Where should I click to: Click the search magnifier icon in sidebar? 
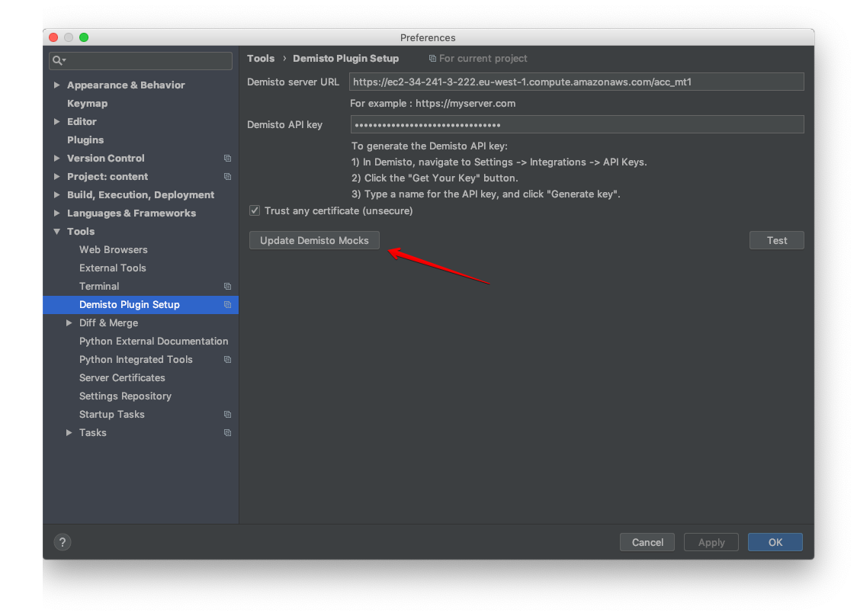click(x=59, y=60)
